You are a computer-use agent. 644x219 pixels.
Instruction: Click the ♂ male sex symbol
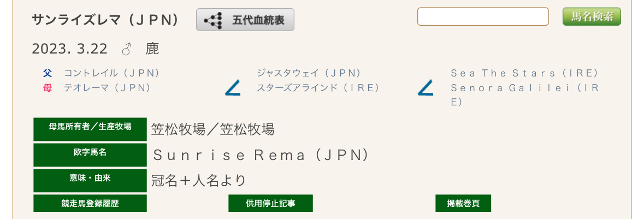pyautogui.click(x=127, y=49)
